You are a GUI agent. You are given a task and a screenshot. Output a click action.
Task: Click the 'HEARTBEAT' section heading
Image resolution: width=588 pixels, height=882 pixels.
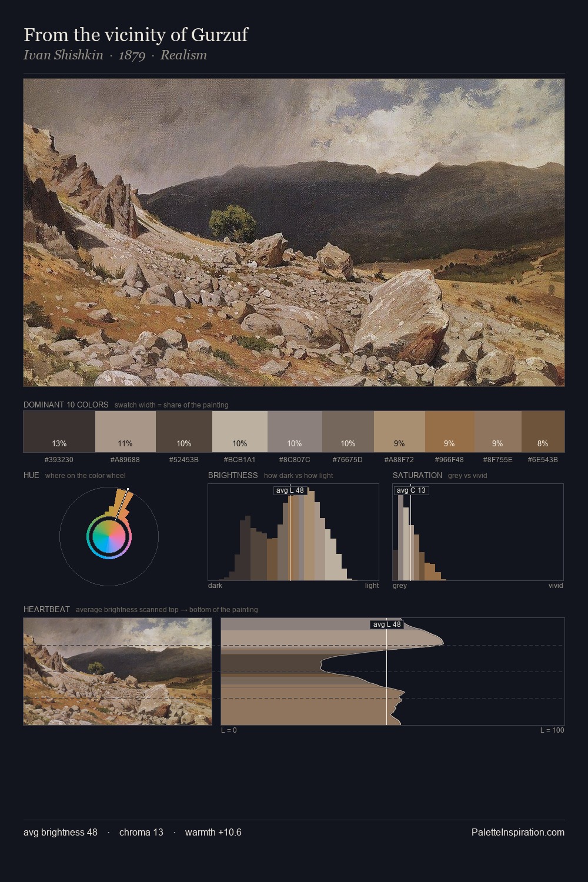(46, 610)
